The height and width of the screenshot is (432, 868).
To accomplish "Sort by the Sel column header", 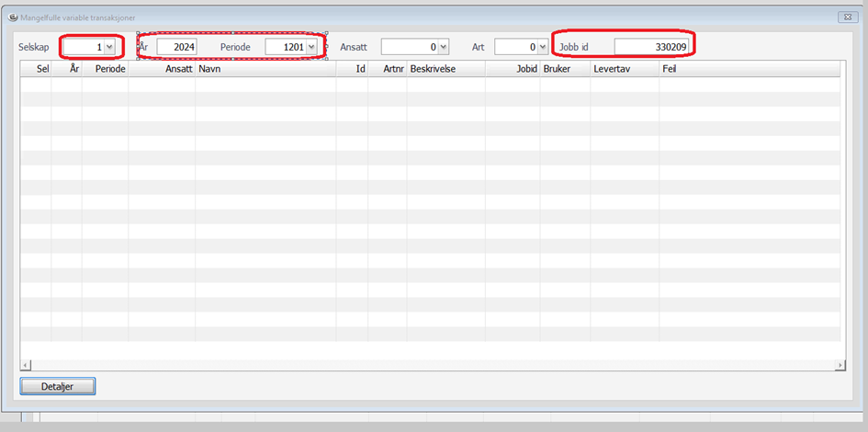I will pyautogui.click(x=36, y=69).
